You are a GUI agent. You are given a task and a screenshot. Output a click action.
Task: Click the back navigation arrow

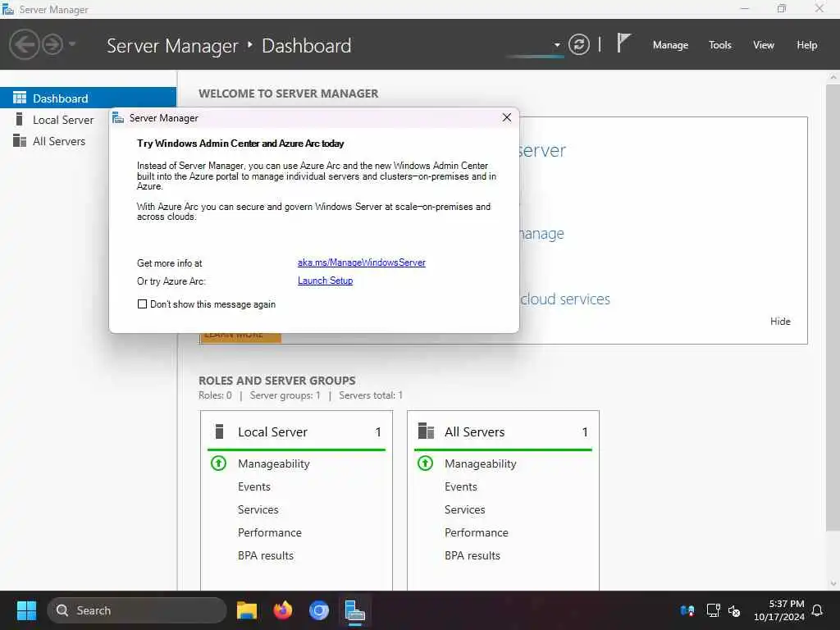coord(24,44)
